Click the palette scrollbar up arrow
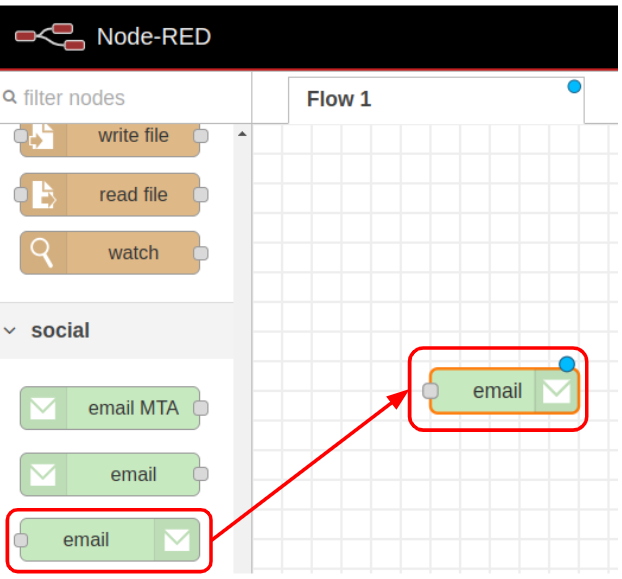The height and width of the screenshot is (579, 622). (242, 134)
